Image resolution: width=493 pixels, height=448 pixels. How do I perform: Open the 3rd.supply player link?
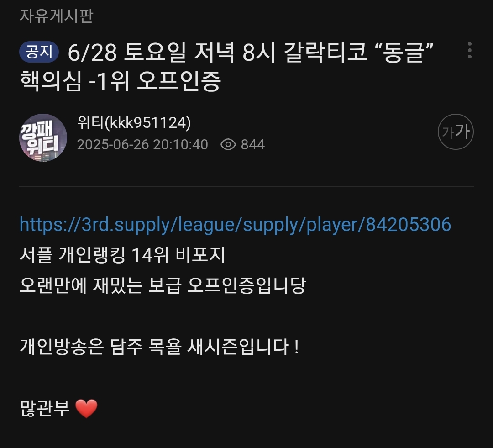click(x=235, y=225)
